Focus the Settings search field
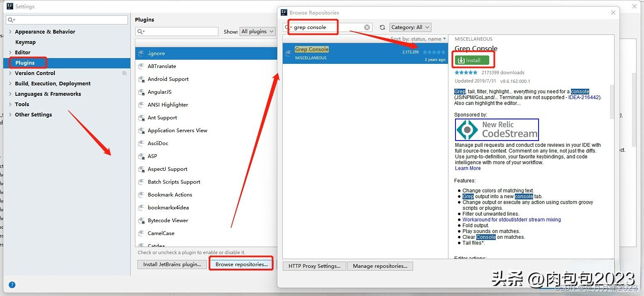This screenshot has height=296, width=644. point(67,20)
